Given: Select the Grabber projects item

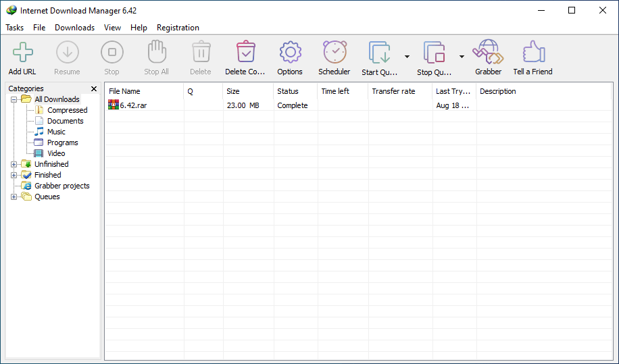Looking at the screenshot, I should pyautogui.click(x=61, y=186).
